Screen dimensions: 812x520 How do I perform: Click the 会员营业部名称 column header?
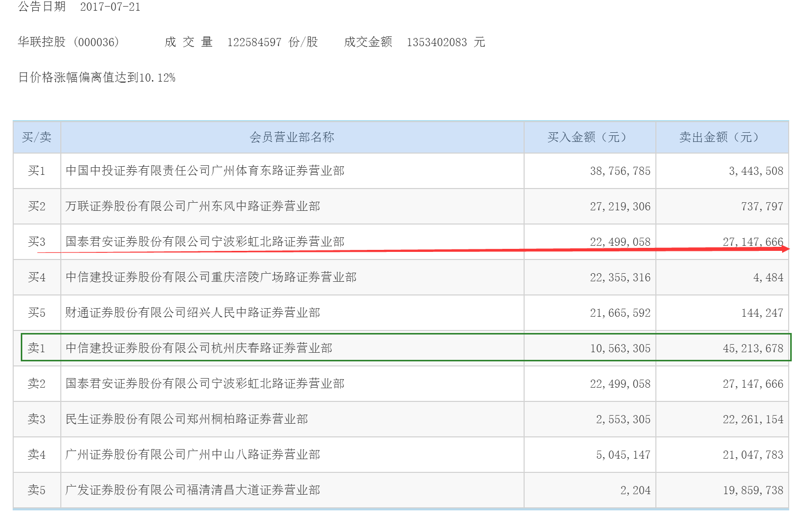tap(292, 137)
